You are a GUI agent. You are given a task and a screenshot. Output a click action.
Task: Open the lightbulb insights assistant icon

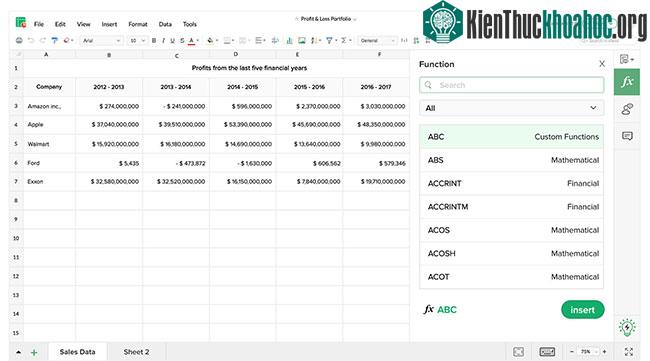tap(627, 327)
